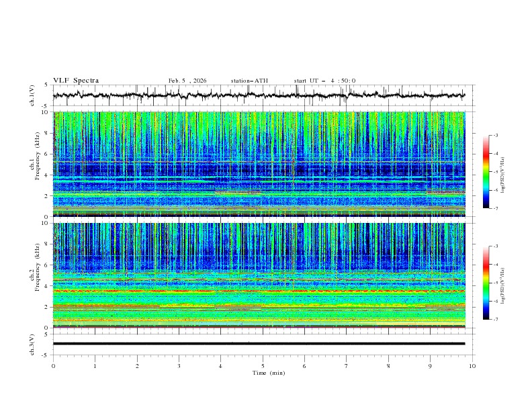
Task: Click the 'VLF Spectra' title text
Action: [76, 81]
